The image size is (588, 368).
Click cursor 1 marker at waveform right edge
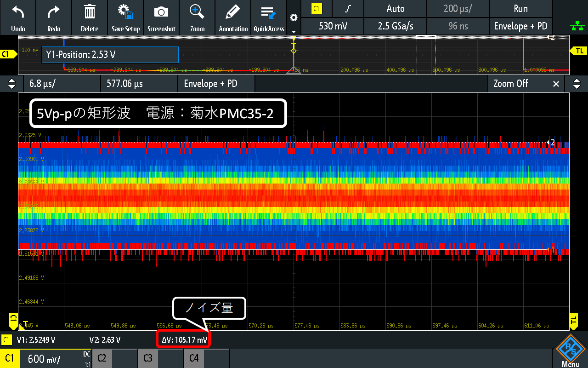point(551,249)
